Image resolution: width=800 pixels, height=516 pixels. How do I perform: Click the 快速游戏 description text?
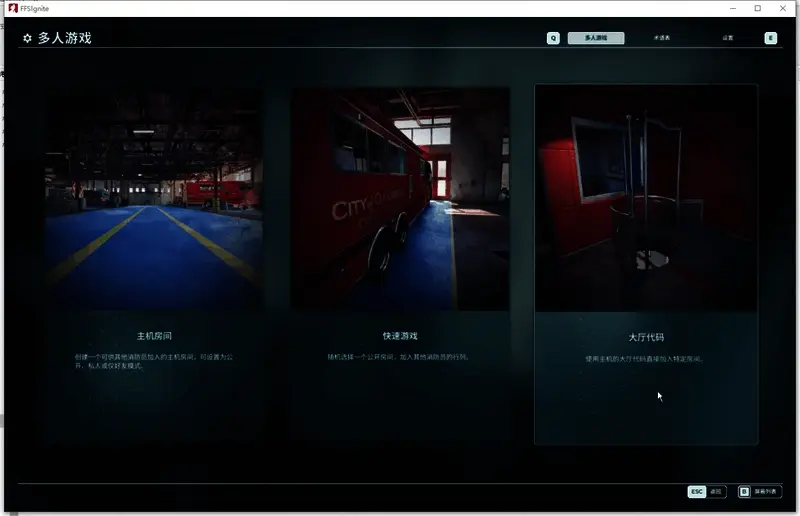[x=400, y=356]
